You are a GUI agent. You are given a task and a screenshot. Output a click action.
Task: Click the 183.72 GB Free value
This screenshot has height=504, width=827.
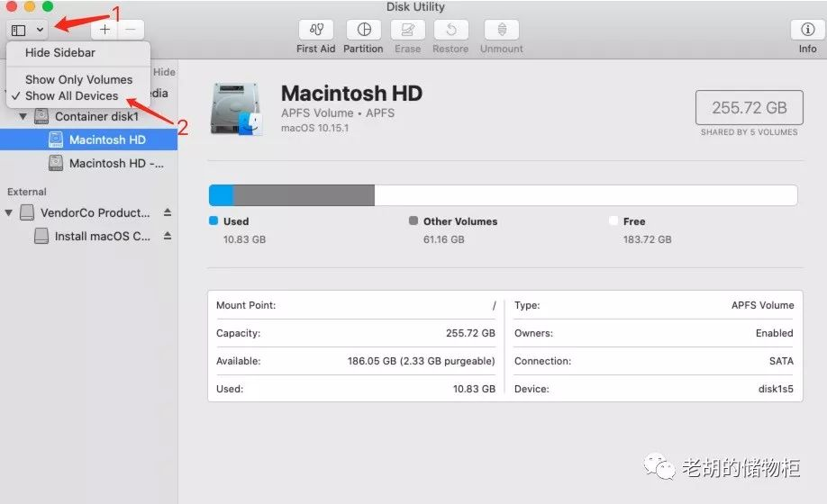pyautogui.click(x=647, y=239)
